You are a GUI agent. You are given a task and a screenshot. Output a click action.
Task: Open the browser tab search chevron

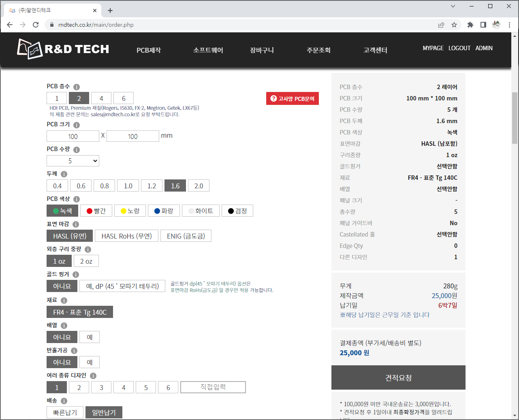(453, 6)
